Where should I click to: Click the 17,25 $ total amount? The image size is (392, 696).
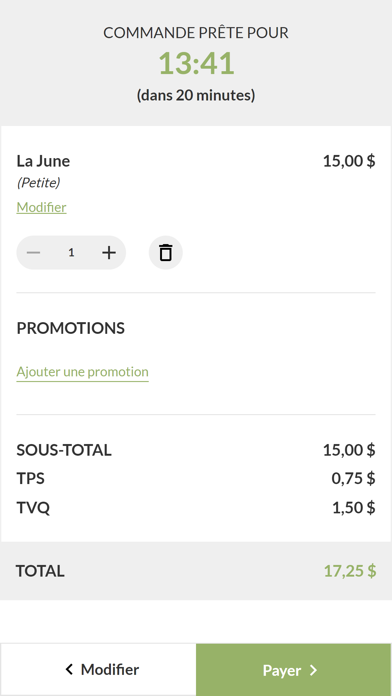tap(350, 571)
